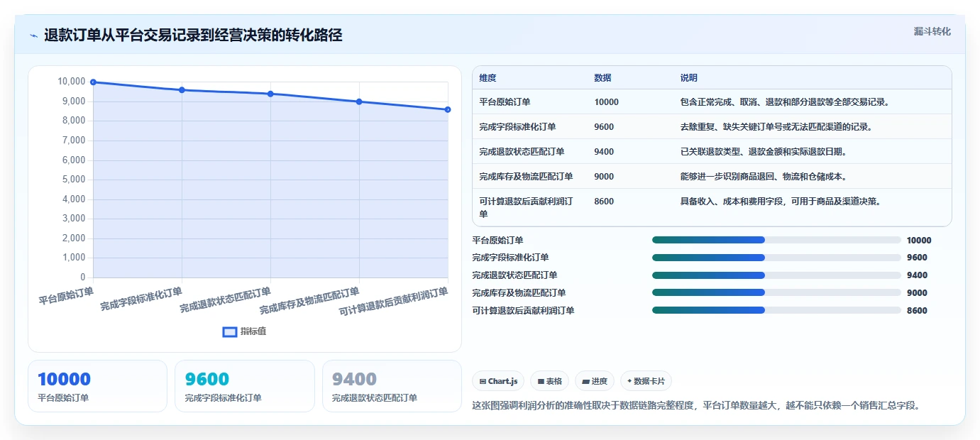Click the 8600 value right of the progress bars

pos(917,311)
